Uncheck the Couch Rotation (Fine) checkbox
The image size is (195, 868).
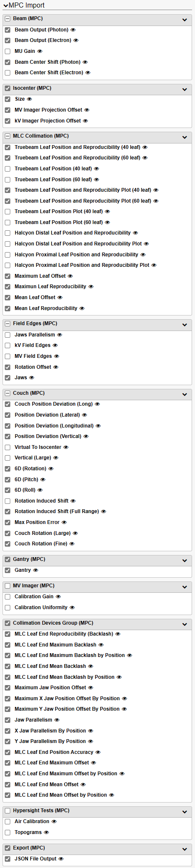coord(8,544)
